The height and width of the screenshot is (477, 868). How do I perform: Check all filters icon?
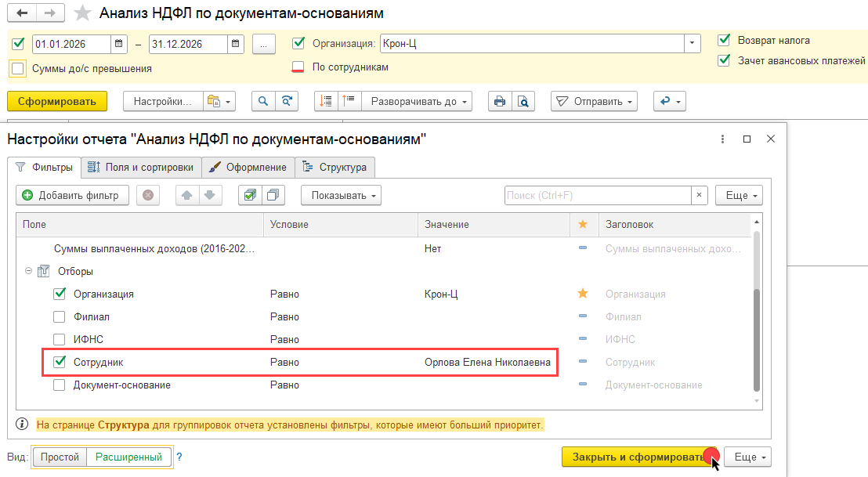250,195
